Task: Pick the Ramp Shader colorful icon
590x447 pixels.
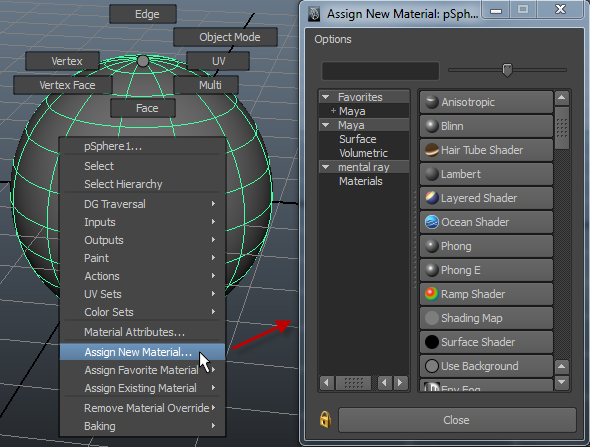Action: (432, 294)
